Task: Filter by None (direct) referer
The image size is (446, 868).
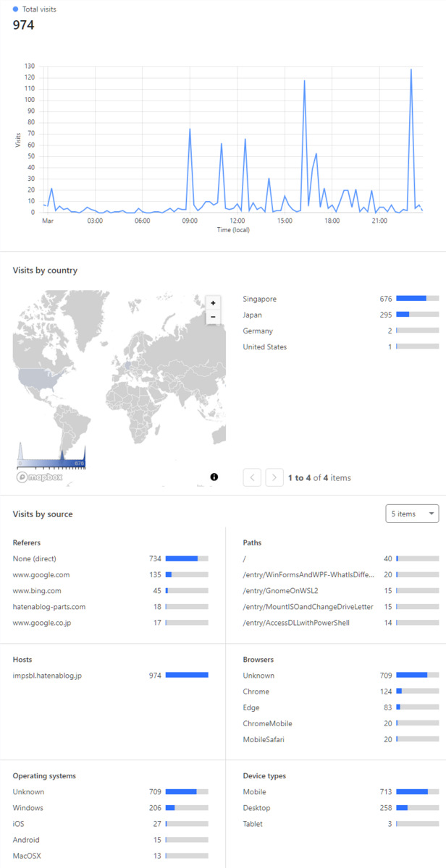Action: 111,558
